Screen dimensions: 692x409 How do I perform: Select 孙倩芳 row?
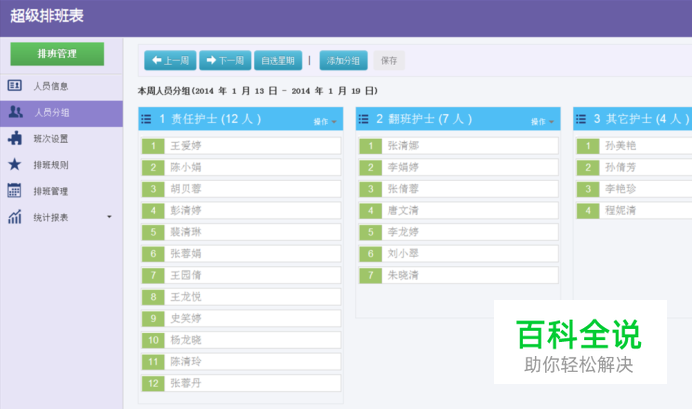634,167
